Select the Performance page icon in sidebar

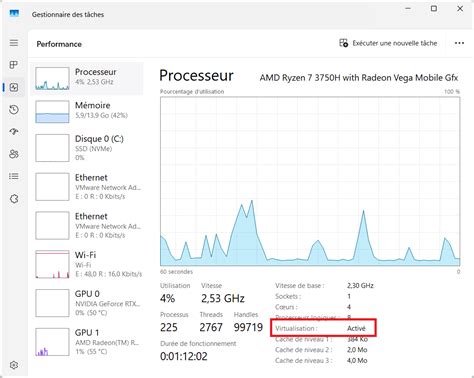14,87
